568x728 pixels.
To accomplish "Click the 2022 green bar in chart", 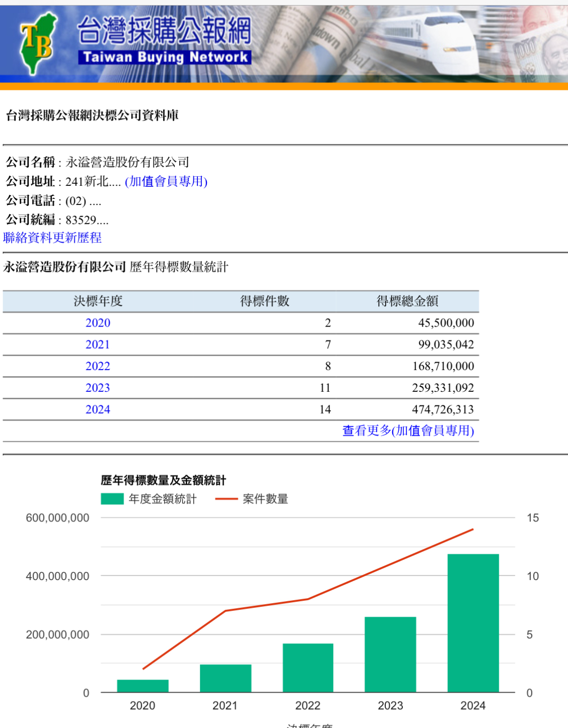I will coord(307,667).
